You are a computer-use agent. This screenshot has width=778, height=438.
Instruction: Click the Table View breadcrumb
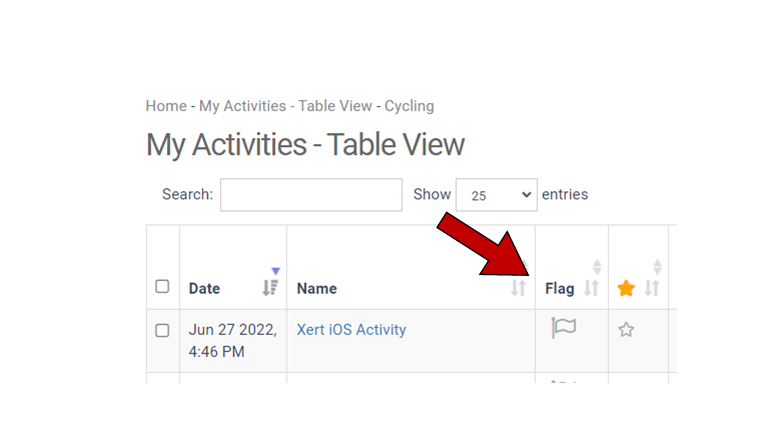coord(335,106)
